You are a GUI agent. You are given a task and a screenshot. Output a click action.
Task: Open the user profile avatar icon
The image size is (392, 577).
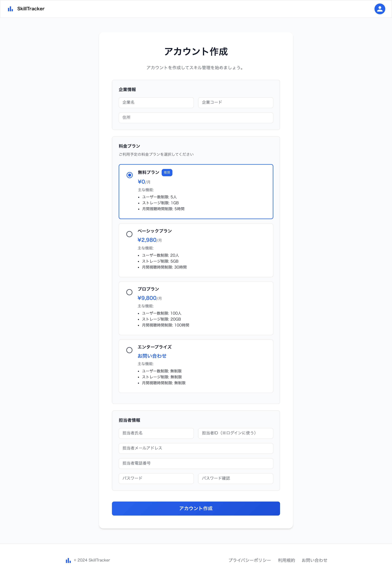pos(379,9)
